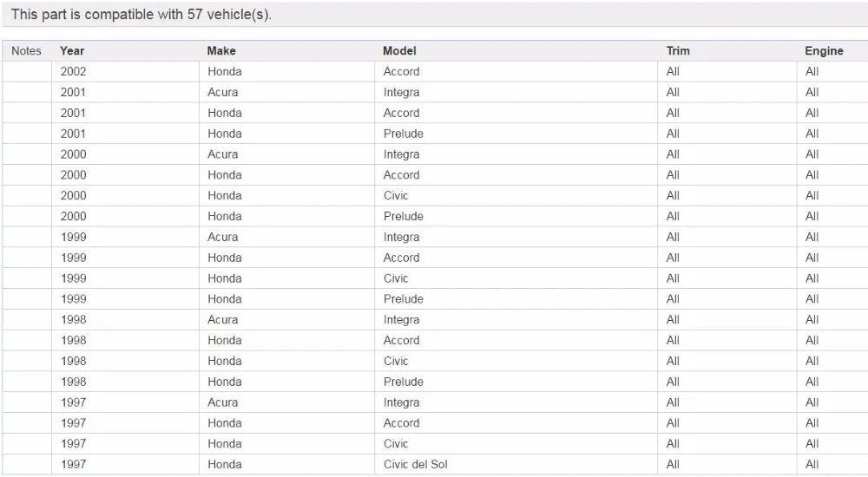Click the Make column header

[221, 51]
